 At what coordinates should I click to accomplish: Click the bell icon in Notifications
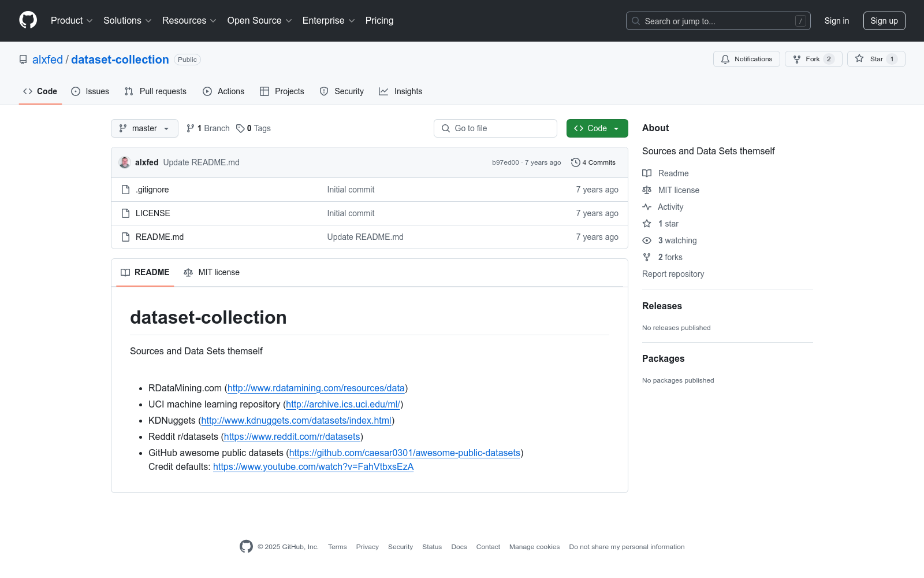click(x=725, y=59)
